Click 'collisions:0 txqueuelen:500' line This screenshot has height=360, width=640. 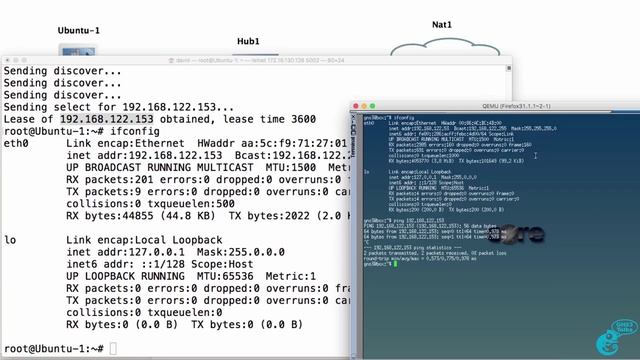click(x=151, y=204)
